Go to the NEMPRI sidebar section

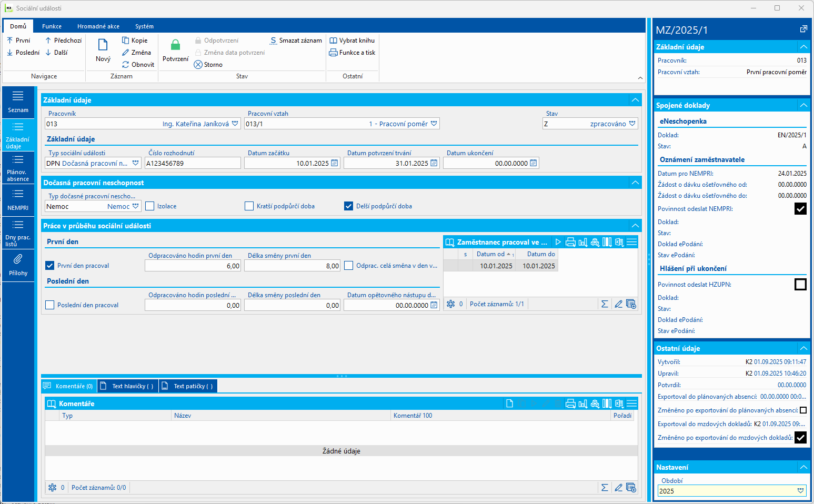pos(18,200)
